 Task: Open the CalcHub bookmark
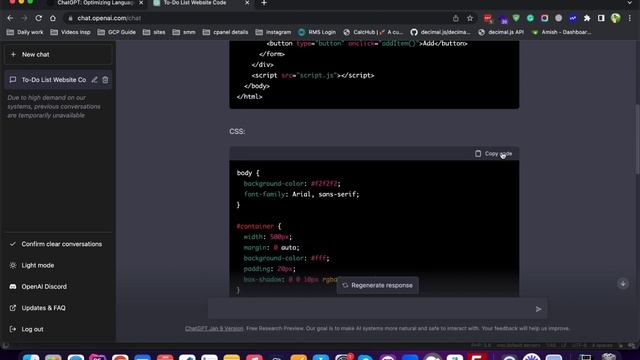[373, 32]
